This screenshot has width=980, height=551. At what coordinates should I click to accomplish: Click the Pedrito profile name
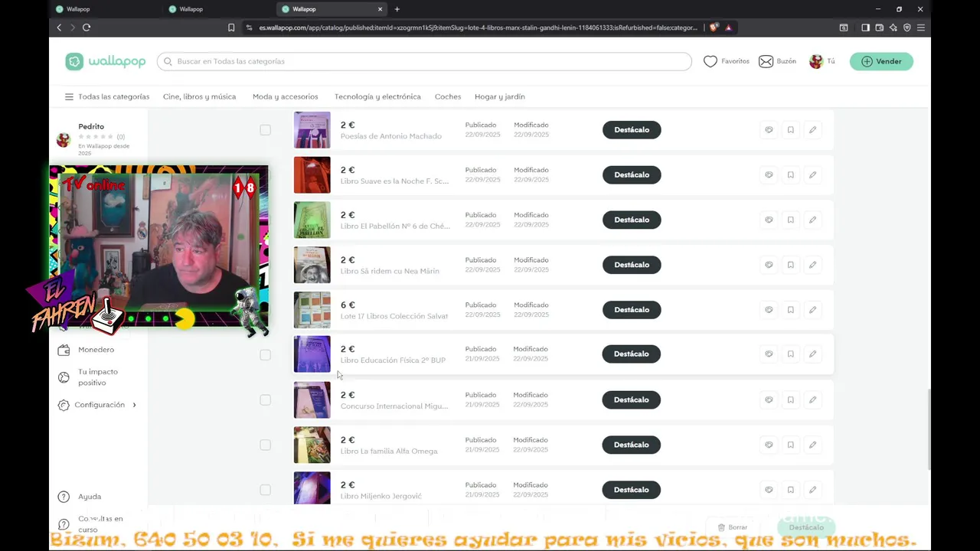pos(91,127)
